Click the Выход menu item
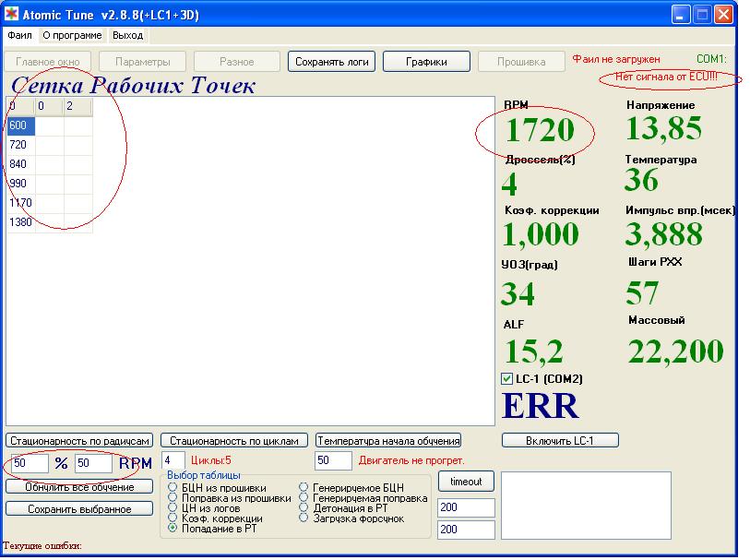 (x=127, y=35)
